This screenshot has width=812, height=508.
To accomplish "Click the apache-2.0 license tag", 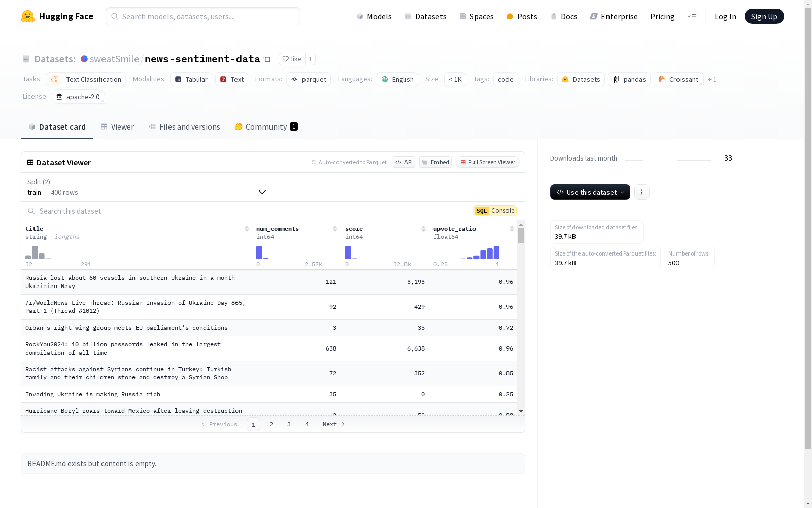I will (78, 97).
